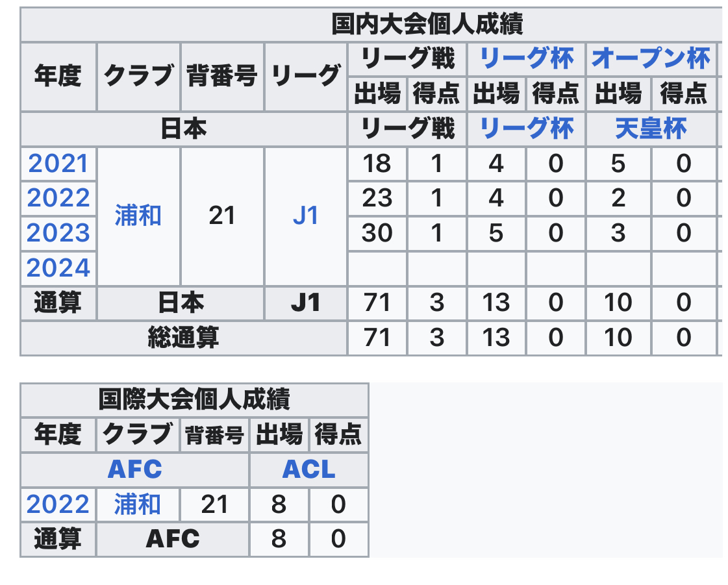Image resolution: width=728 pixels, height=585 pixels.
Task: Click the 2022 link in the international results table
Action: click(58, 504)
